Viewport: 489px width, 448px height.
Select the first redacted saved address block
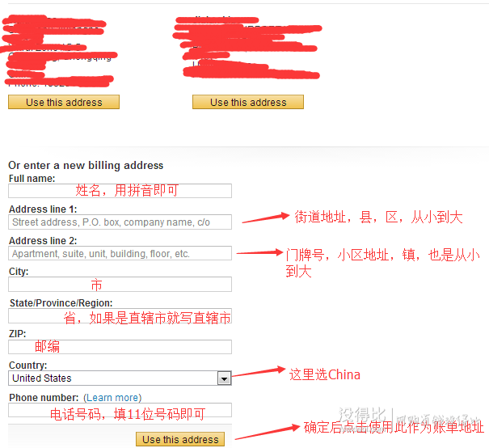pos(59,51)
